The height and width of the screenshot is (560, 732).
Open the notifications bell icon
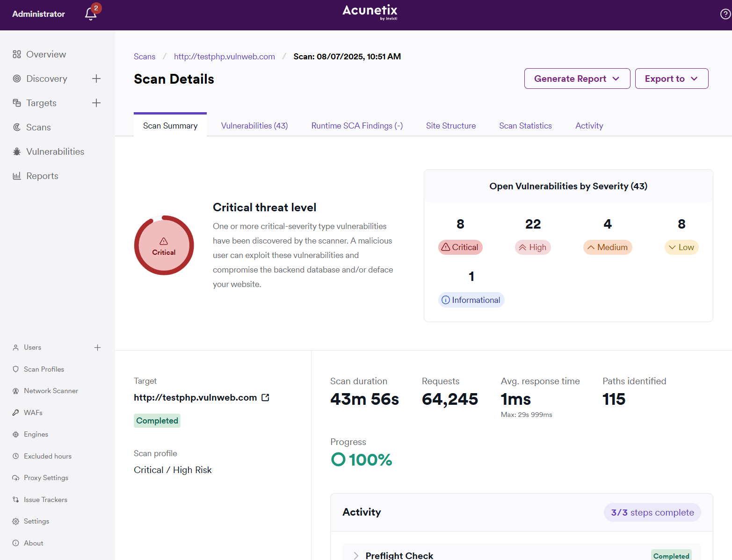pos(91,14)
